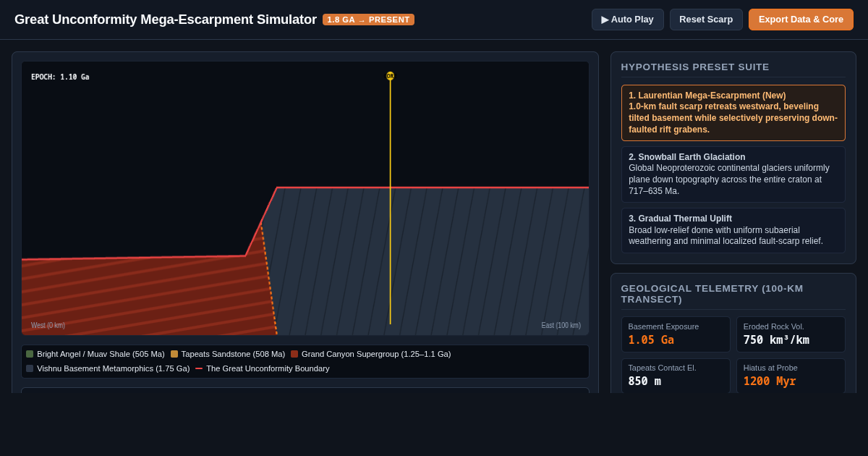The height and width of the screenshot is (456, 868).
Task: Click the Reset Scarp button
Action: 706,20
